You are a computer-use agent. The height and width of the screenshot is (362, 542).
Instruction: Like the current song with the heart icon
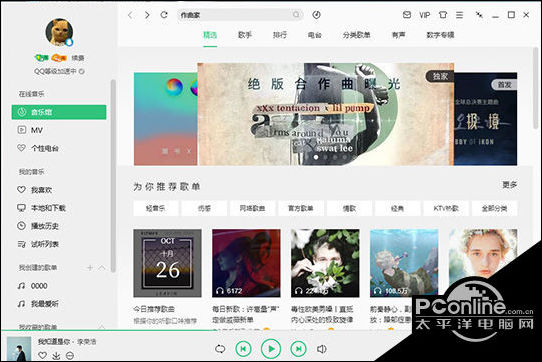coord(43,355)
